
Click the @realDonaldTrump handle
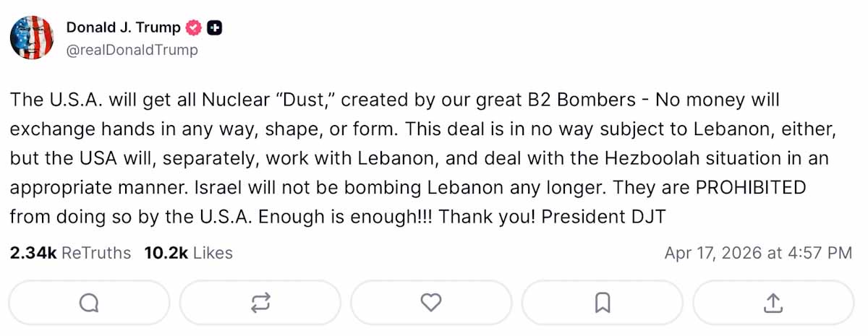tap(132, 50)
